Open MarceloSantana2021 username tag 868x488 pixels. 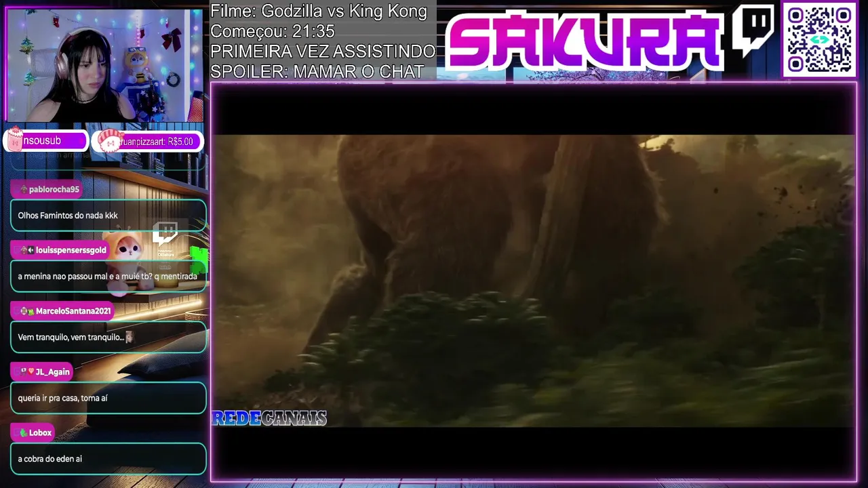62,311
